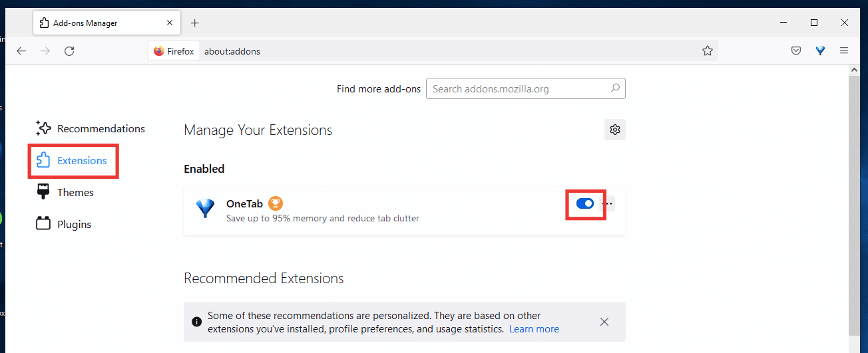Open the OneTab toolbar extension icon
868x353 pixels.
820,51
